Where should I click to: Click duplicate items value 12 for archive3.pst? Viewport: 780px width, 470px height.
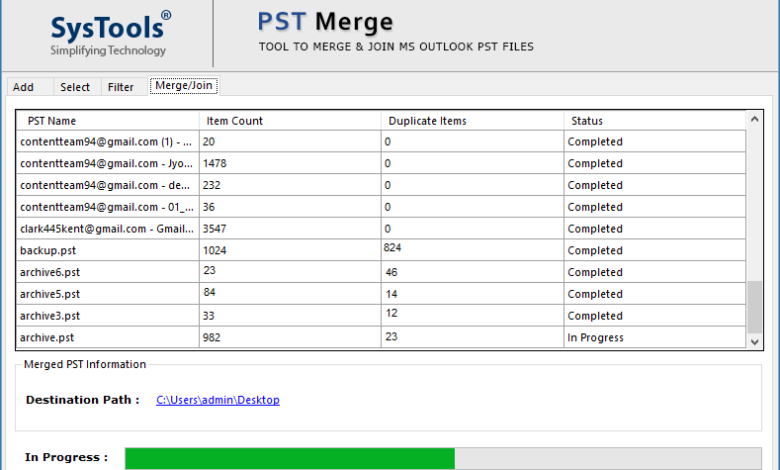click(391, 313)
